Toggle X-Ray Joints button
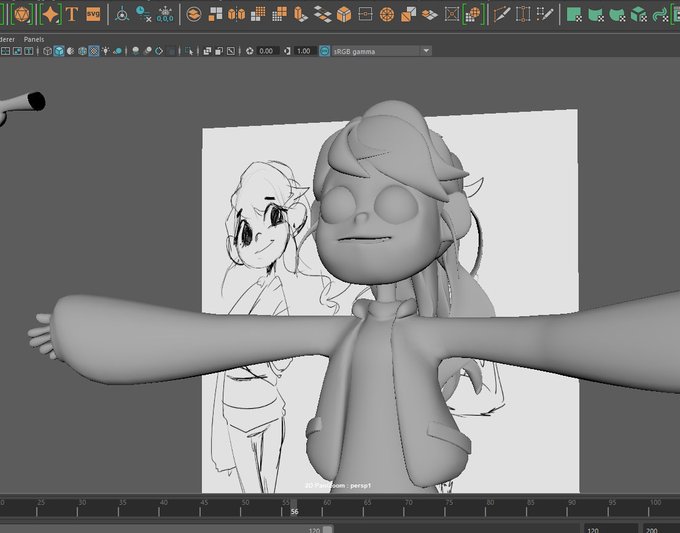 [x=231, y=51]
